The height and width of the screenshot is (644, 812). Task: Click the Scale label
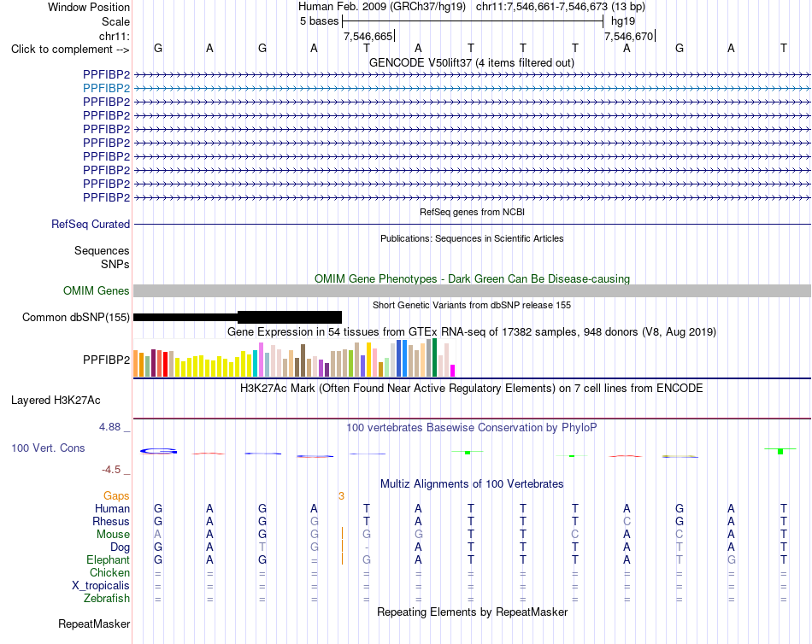coord(115,21)
